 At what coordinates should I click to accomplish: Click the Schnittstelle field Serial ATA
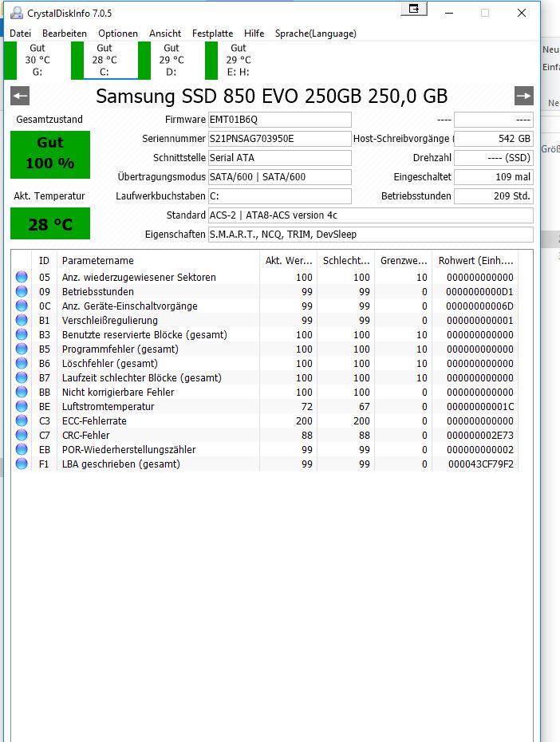(280, 158)
